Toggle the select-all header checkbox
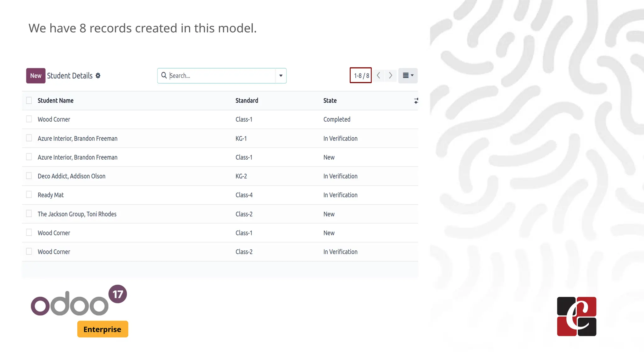The image size is (644, 362). point(29,101)
